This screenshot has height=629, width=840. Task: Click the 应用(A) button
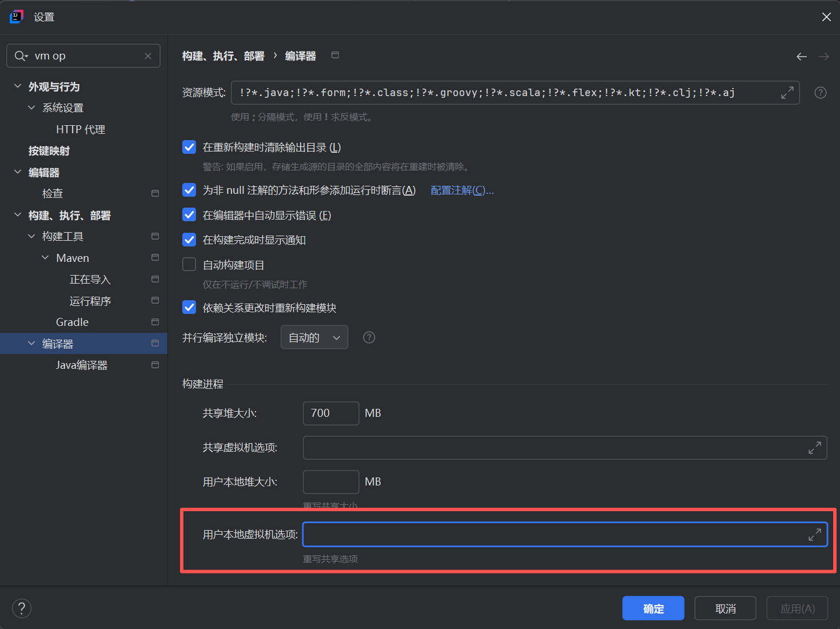[797, 608]
